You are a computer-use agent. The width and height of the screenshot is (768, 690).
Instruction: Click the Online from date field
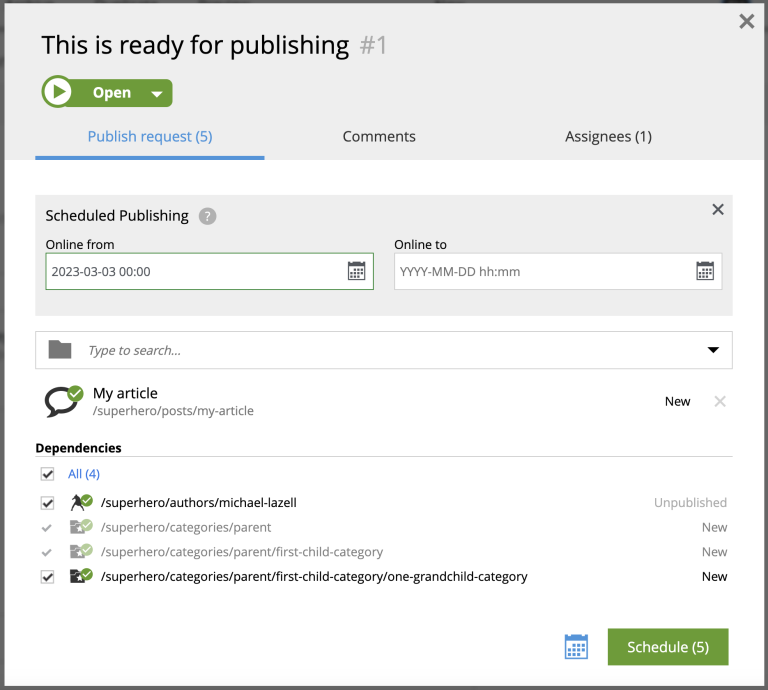210,271
